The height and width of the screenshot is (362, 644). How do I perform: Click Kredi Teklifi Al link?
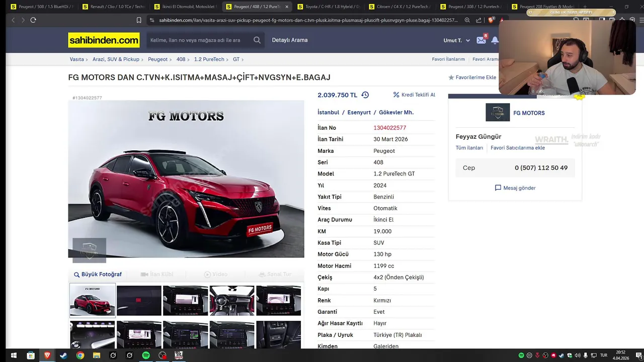(x=418, y=95)
